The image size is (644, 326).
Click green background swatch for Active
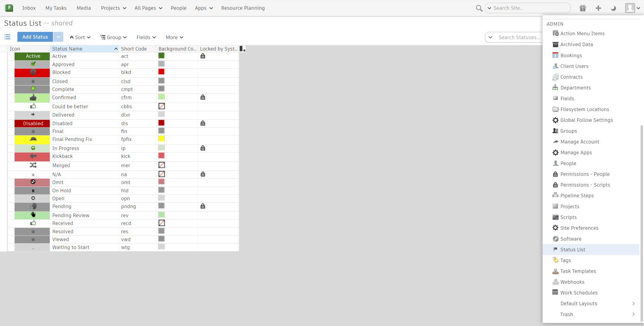161,55
